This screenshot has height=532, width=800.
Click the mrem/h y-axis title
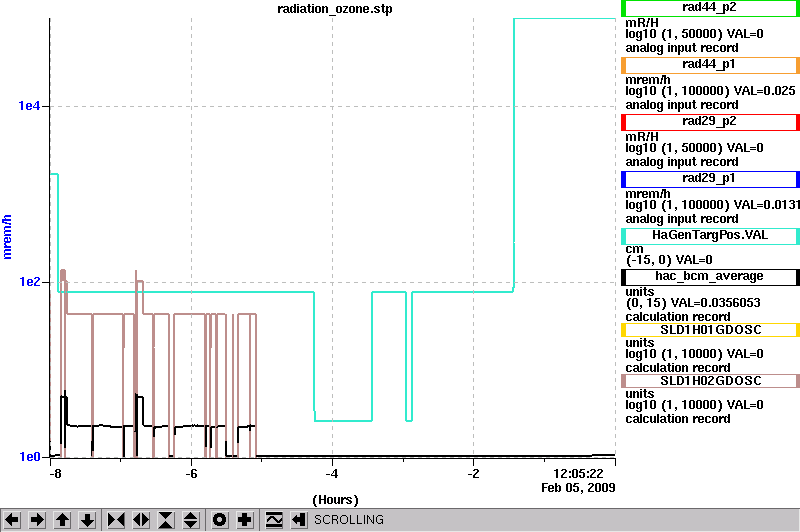point(7,237)
